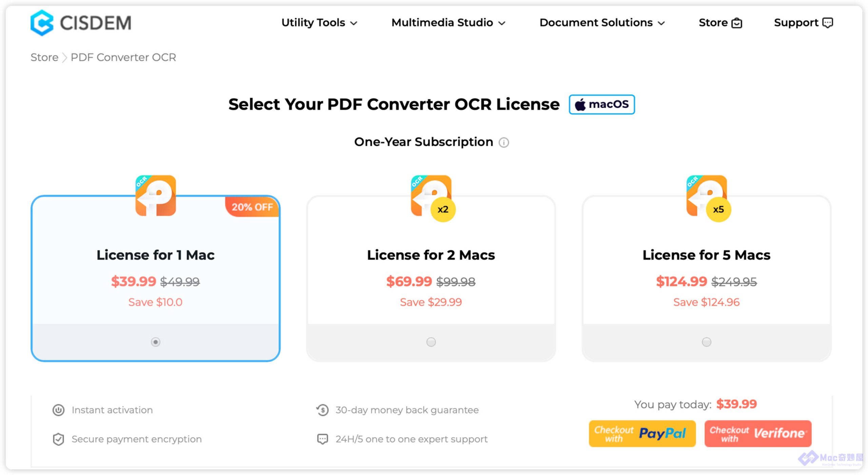Click the One-Year Subscription info icon
The width and height of the screenshot is (868, 475).
(504, 142)
